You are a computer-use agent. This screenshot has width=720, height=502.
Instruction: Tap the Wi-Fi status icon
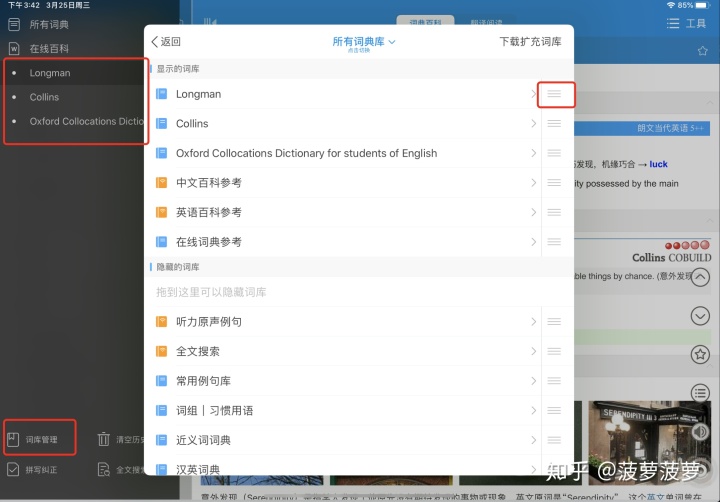[x=671, y=5]
